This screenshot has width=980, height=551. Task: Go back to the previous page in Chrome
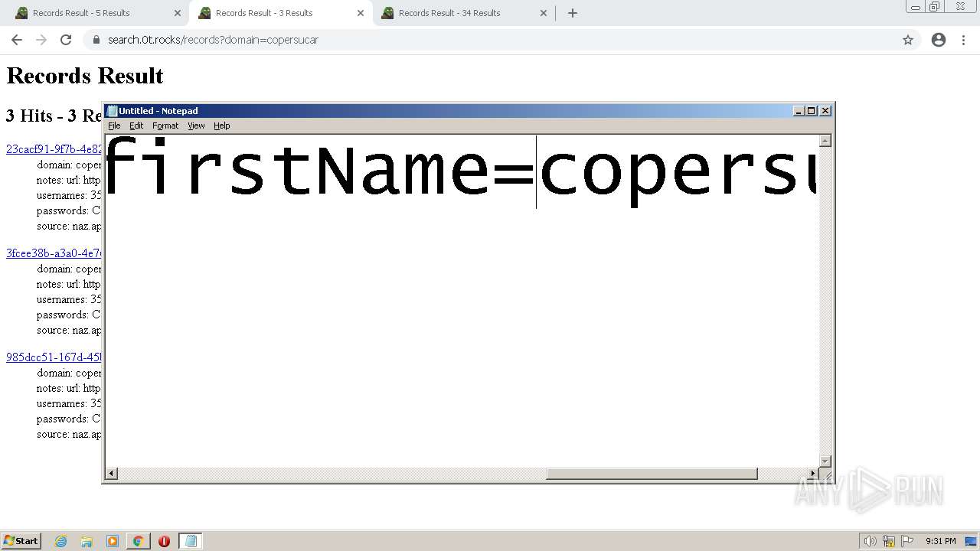click(x=17, y=40)
